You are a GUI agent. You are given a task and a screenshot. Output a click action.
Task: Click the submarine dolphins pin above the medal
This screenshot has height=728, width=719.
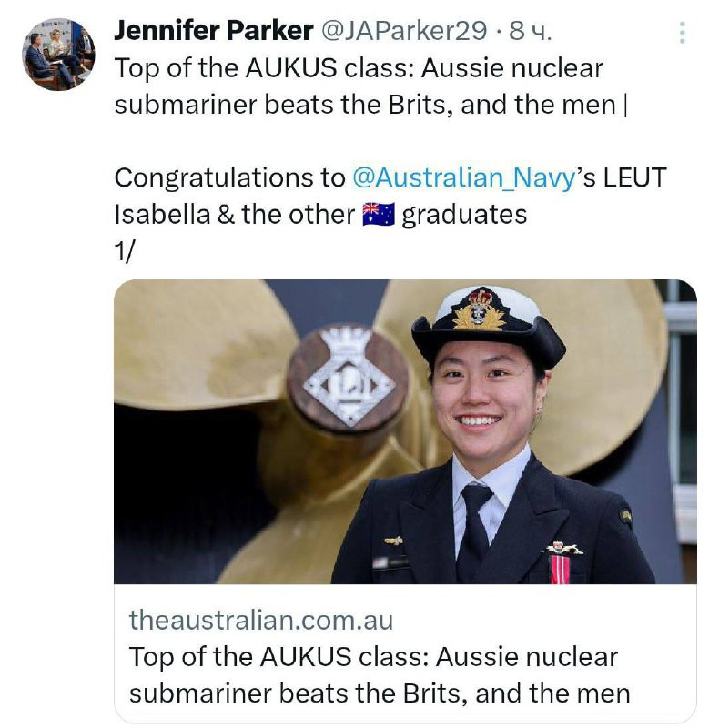tap(564, 548)
